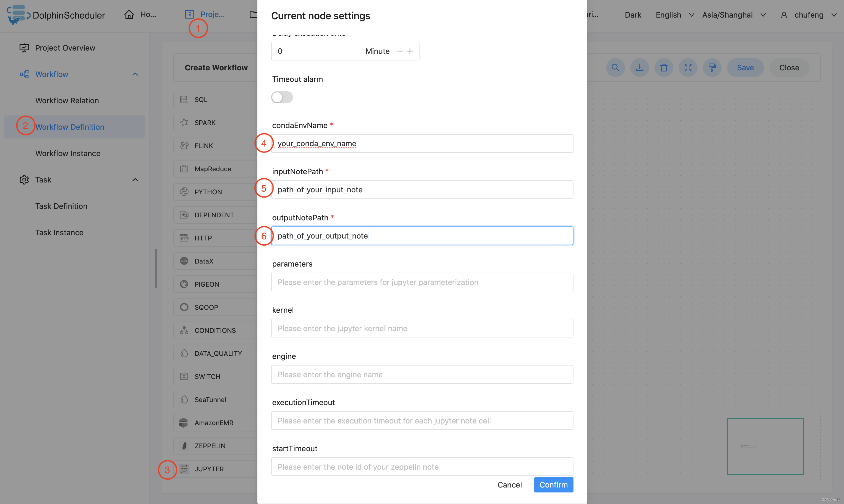Image resolution: width=844 pixels, height=504 pixels.
Task: Click the SPARK task type icon
Action: pyautogui.click(x=184, y=122)
